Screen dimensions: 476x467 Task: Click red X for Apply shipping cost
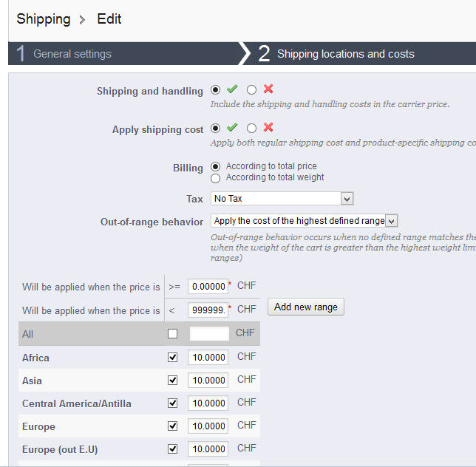coord(268,127)
